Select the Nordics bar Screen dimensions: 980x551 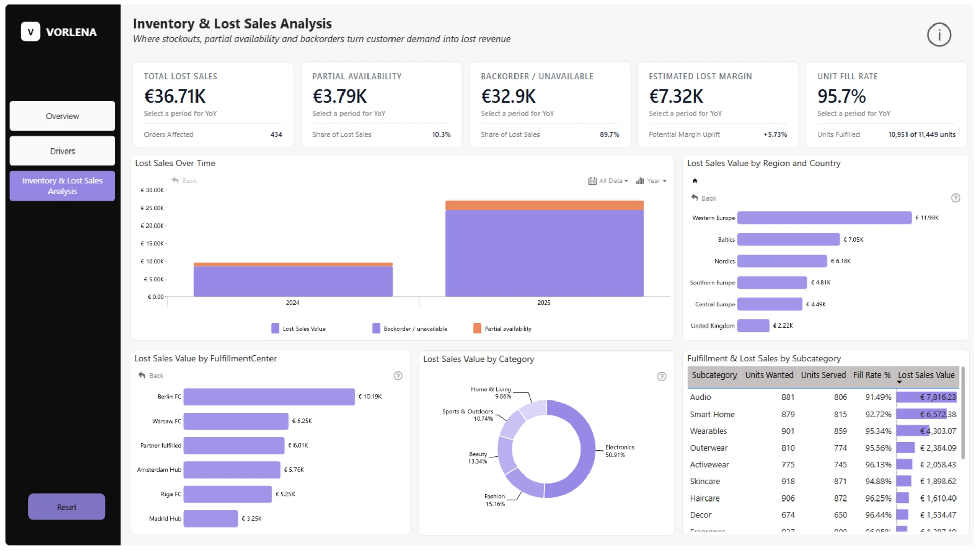[782, 261]
